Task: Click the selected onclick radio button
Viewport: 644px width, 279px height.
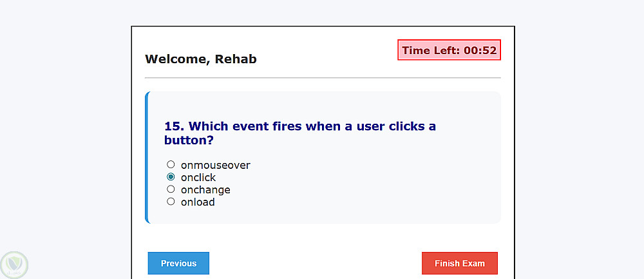Action: point(171,177)
